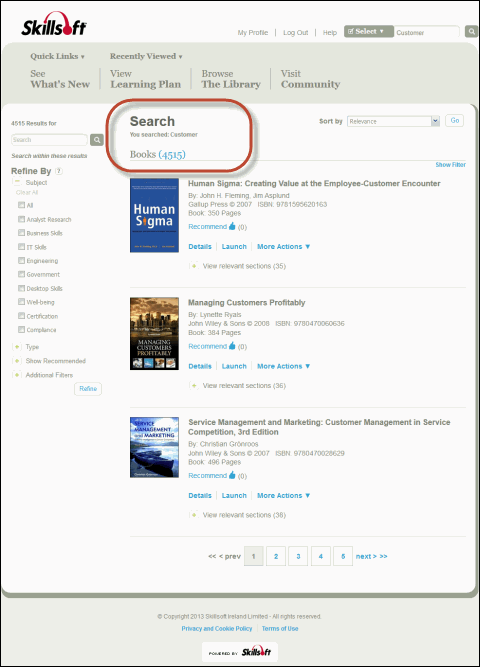This screenshot has width=480, height=667.
Task: Check the All subject checkbox
Action: click(21, 205)
